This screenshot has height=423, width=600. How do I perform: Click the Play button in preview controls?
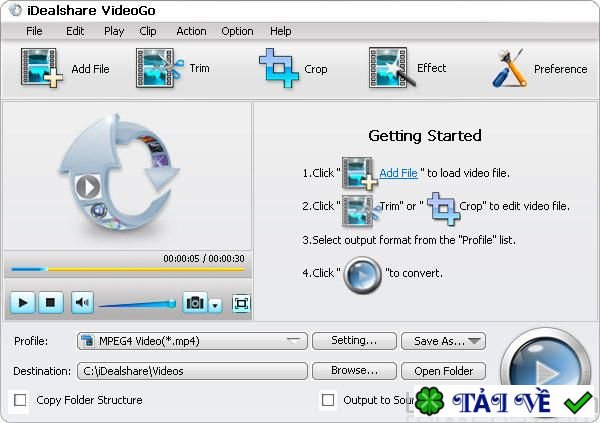tap(23, 303)
